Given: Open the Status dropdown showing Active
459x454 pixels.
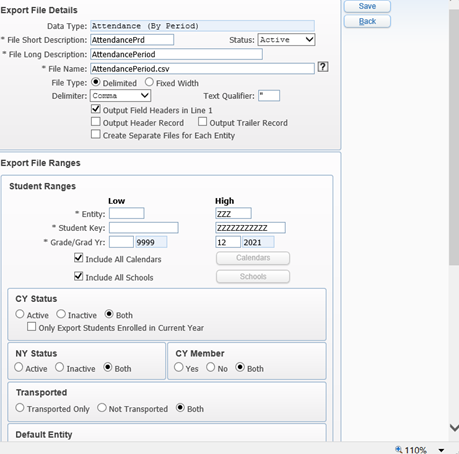Looking at the screenshot, I should (286, 40).
